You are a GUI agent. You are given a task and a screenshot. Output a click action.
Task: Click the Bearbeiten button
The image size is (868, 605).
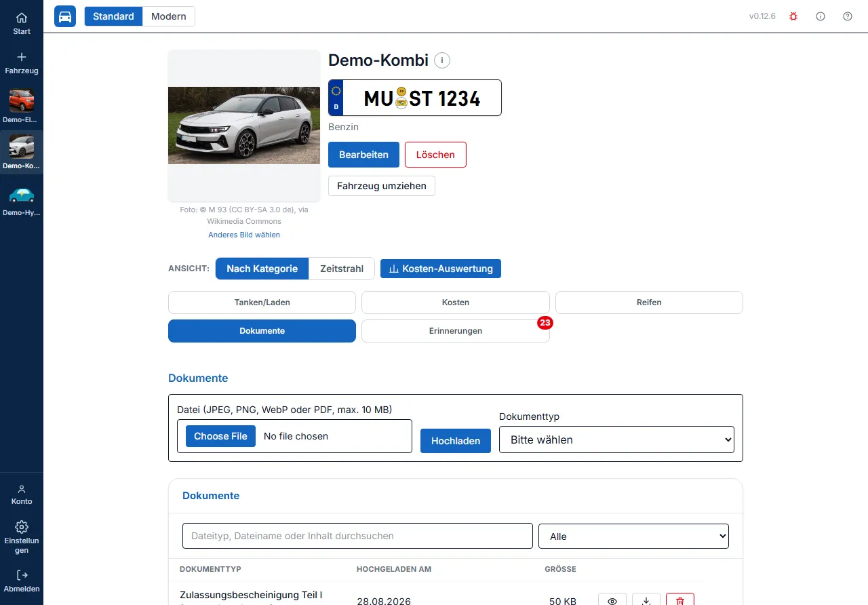363,155
